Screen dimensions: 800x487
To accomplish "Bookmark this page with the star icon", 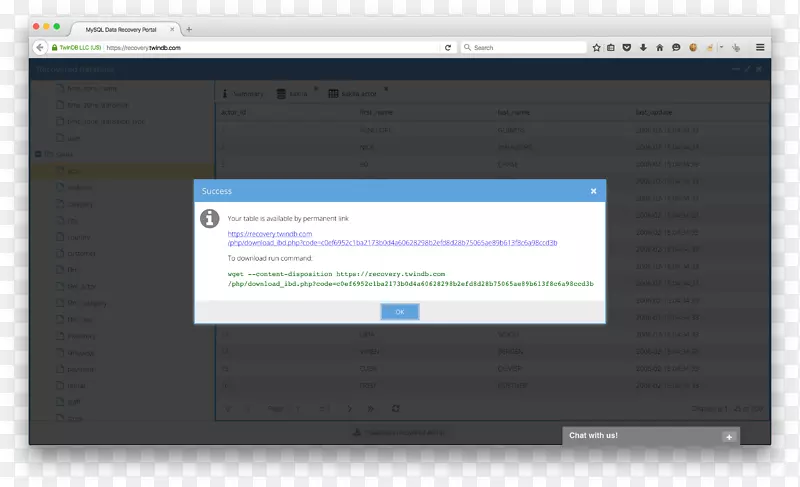I will 596,47.
